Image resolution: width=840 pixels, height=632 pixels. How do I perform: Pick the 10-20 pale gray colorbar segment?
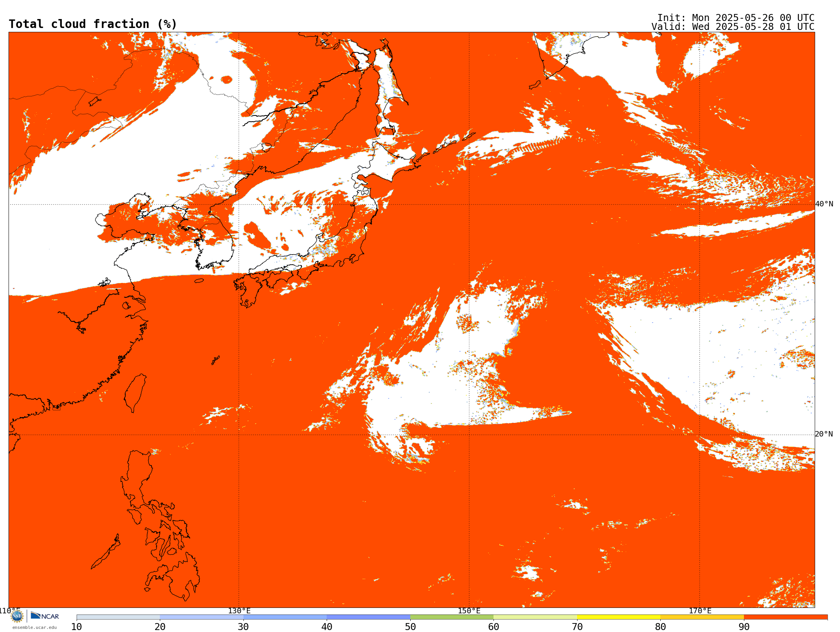tap(118, 617)
